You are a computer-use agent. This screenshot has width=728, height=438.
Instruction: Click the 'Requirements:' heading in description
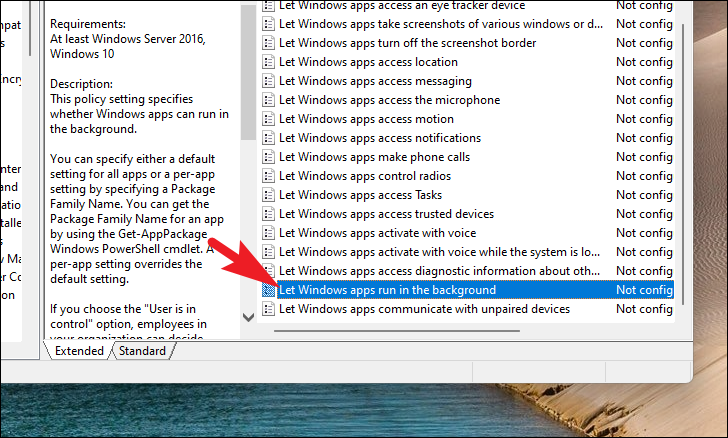(x=88, y=24)
